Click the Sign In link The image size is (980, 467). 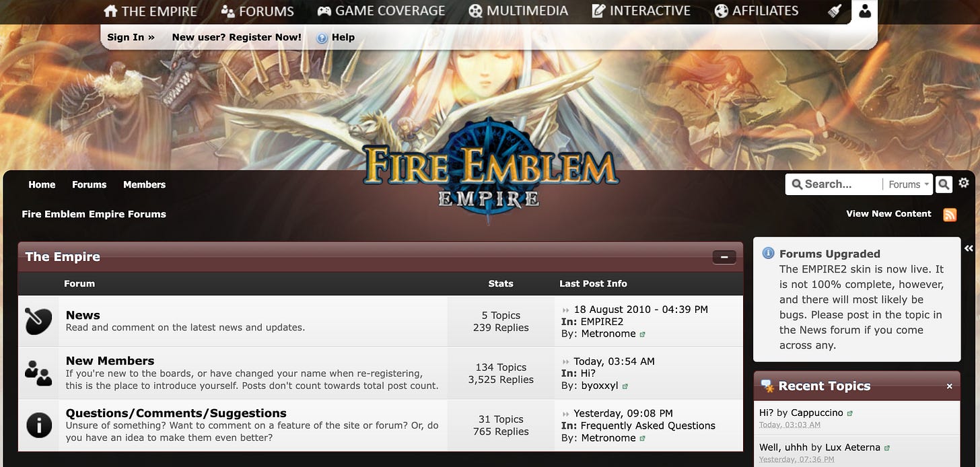[x=131, y=37]
